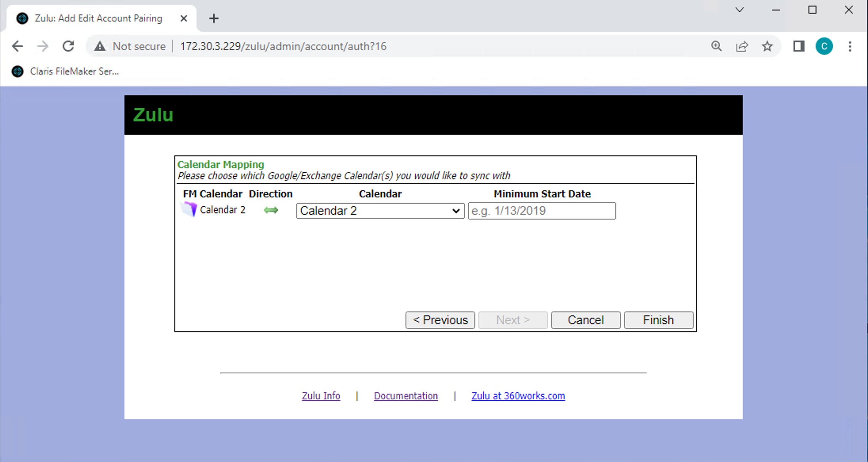
Task: Open Chrome three-dot menu
Action: coord(850,46)
